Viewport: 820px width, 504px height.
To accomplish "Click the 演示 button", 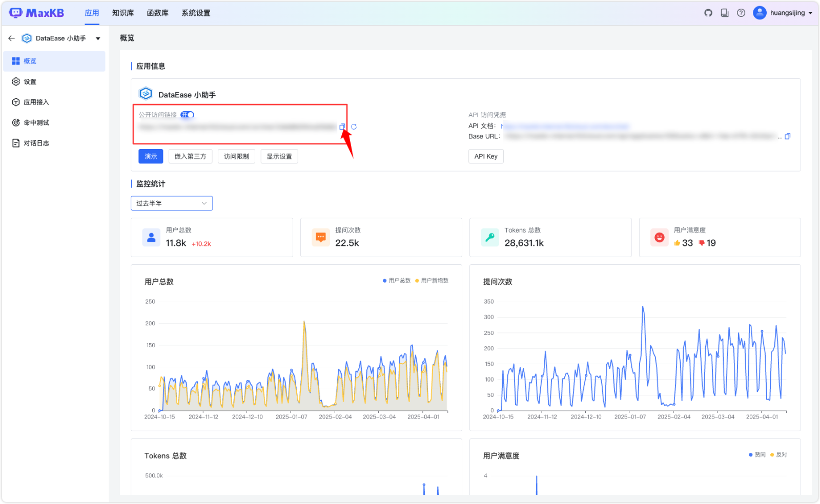I will point(151,156).
